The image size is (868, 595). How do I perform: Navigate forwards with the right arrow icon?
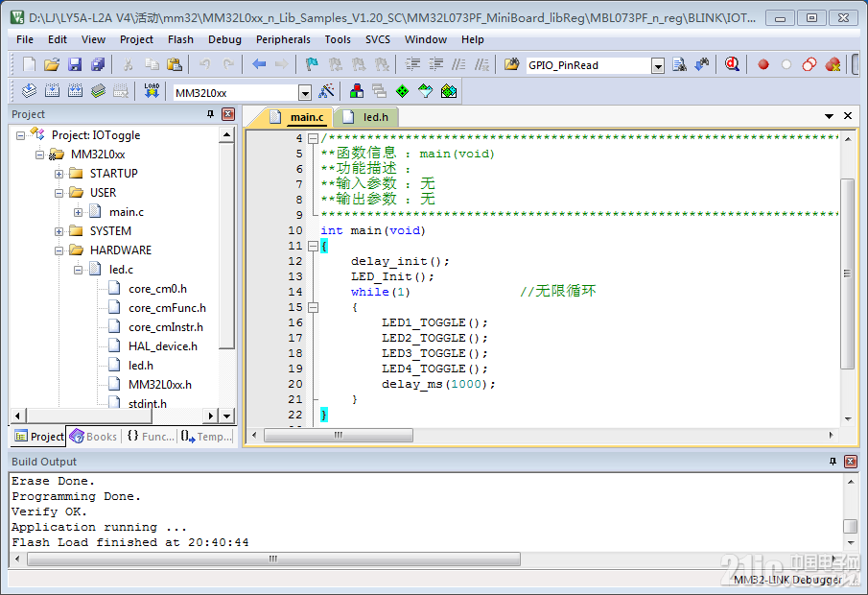coord(282,65)
